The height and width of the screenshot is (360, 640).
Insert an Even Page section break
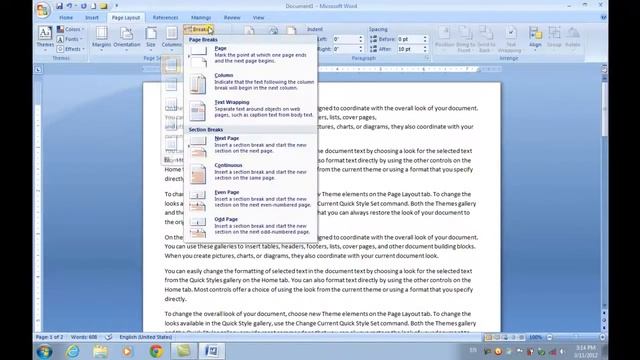tap(251, 199)
